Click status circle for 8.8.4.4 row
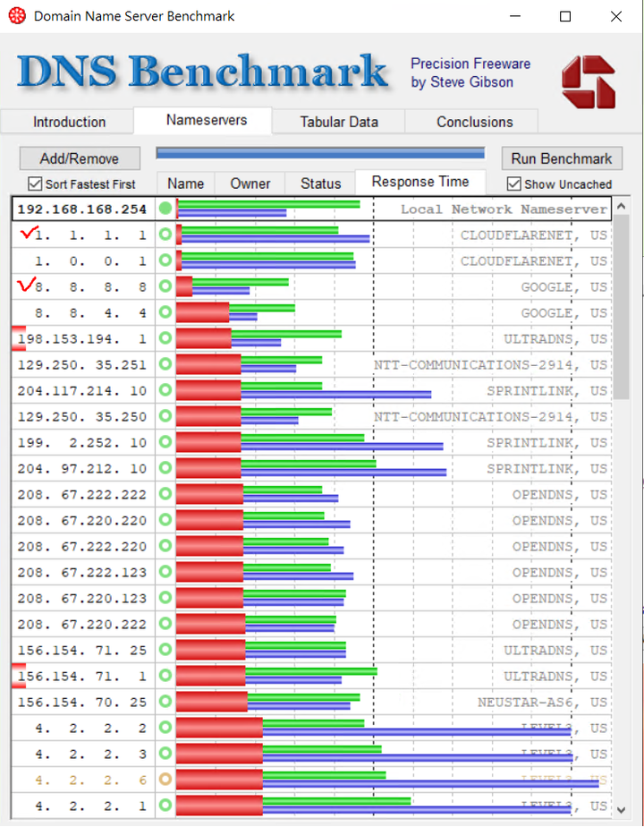 [x=165, y=312]
